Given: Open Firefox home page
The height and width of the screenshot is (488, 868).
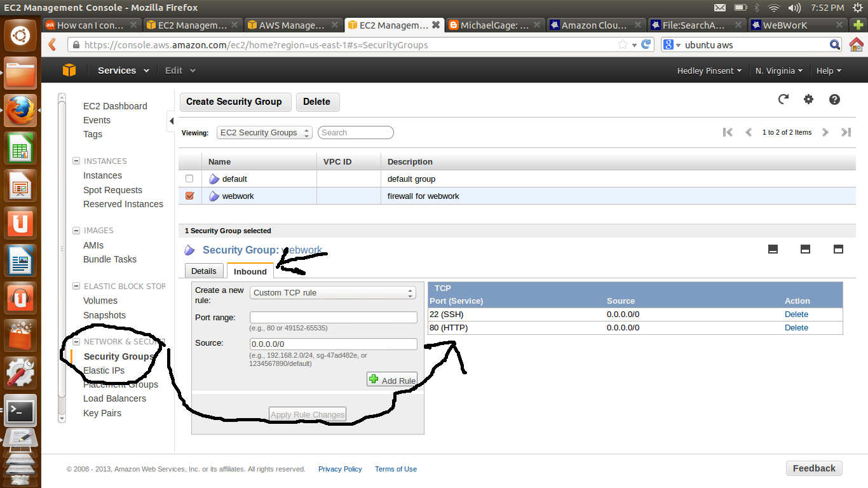Looking at the screenshot, I should [x=856, y=44].
